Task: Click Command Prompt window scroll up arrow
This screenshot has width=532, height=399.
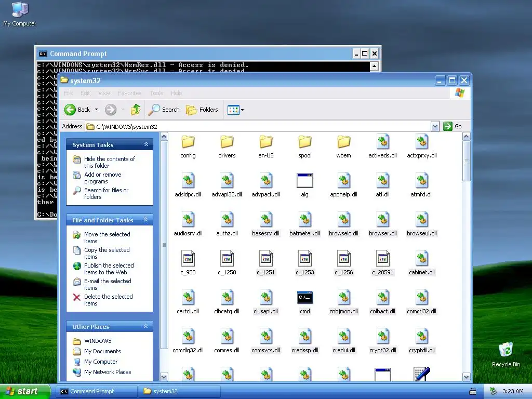Action: pos(374,66)
